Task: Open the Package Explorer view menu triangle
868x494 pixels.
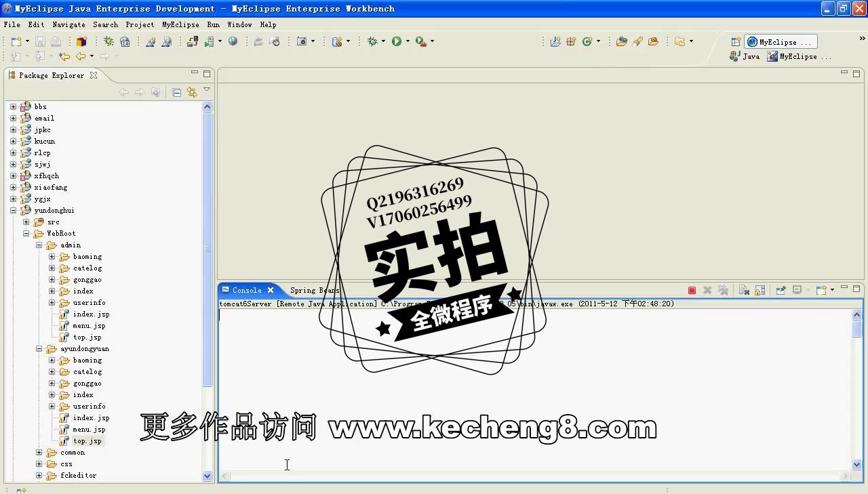Action: 207,89
